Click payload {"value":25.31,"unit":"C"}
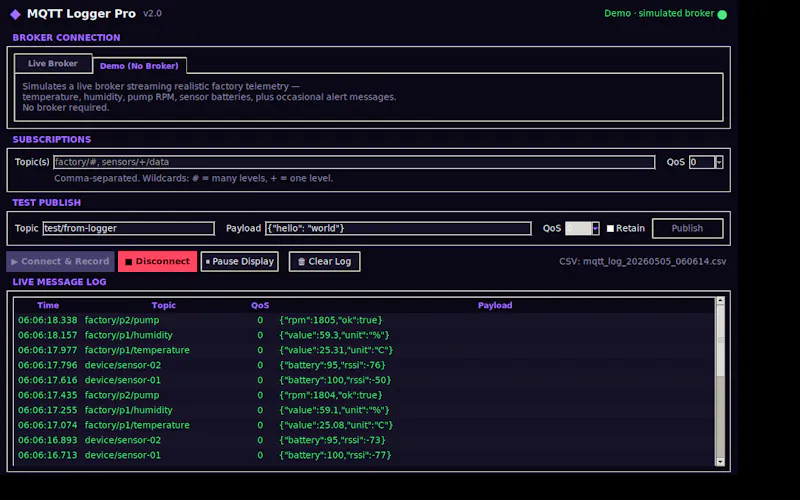 (336, 350)
